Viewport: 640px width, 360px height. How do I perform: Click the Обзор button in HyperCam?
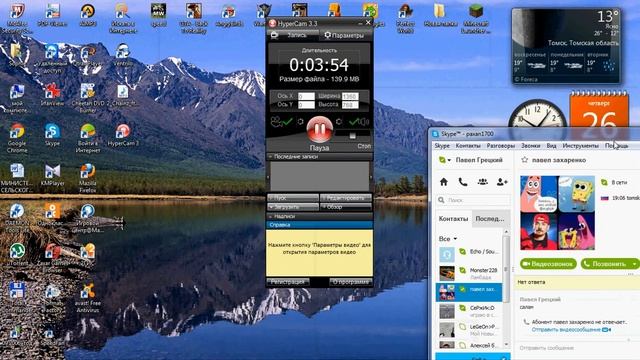point(346,207)
